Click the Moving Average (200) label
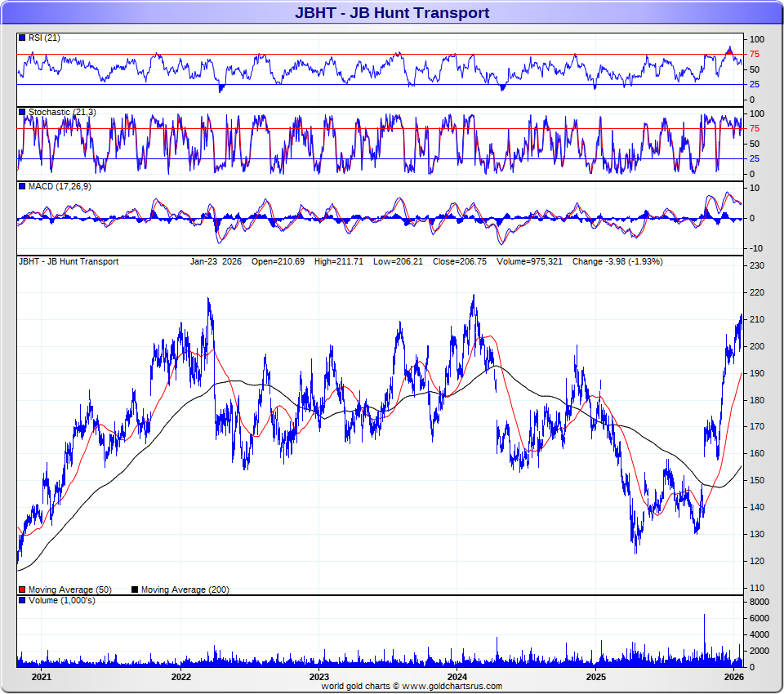This screenshot has height=694, width=784. pyautogui.click(x=185, y=589)
